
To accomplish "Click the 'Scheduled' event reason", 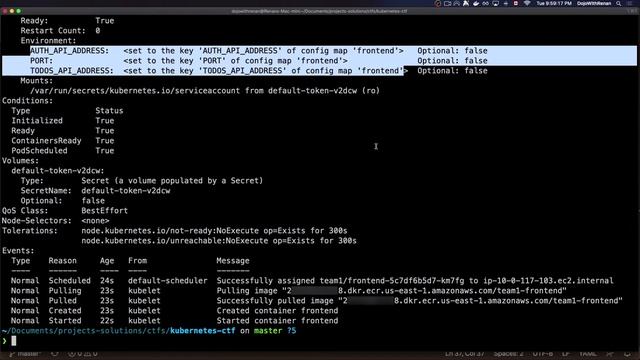I will click(69, 281).
